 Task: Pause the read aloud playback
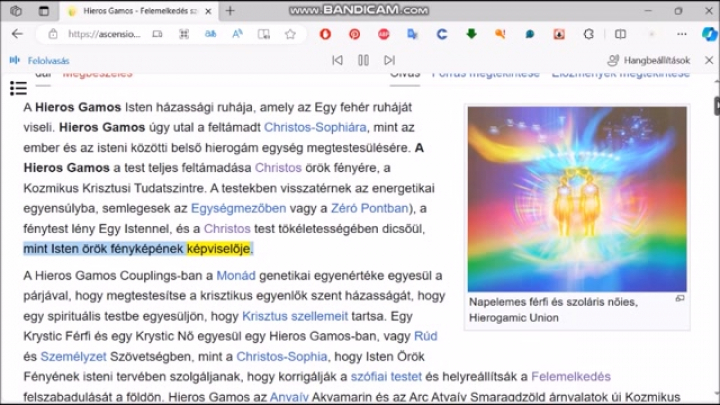[363, 60]
